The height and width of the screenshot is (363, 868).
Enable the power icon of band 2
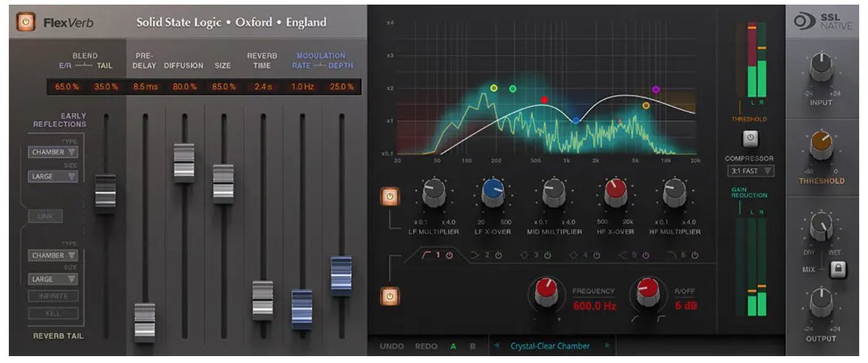pos(498,255)
